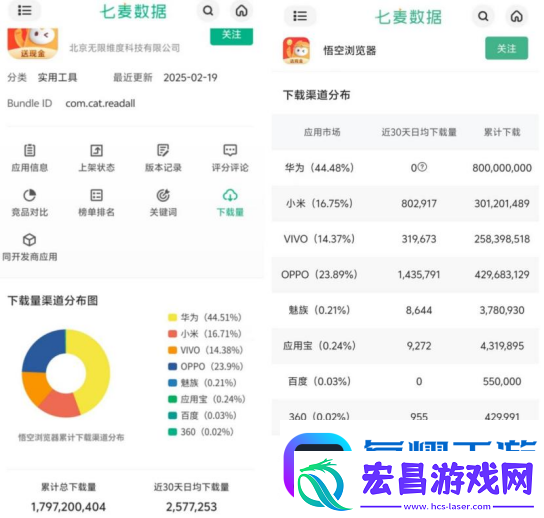Screen dimensions: 544x518
Task: Click the 七麦数据 logo in left panel
Action: tap(133, 11)
